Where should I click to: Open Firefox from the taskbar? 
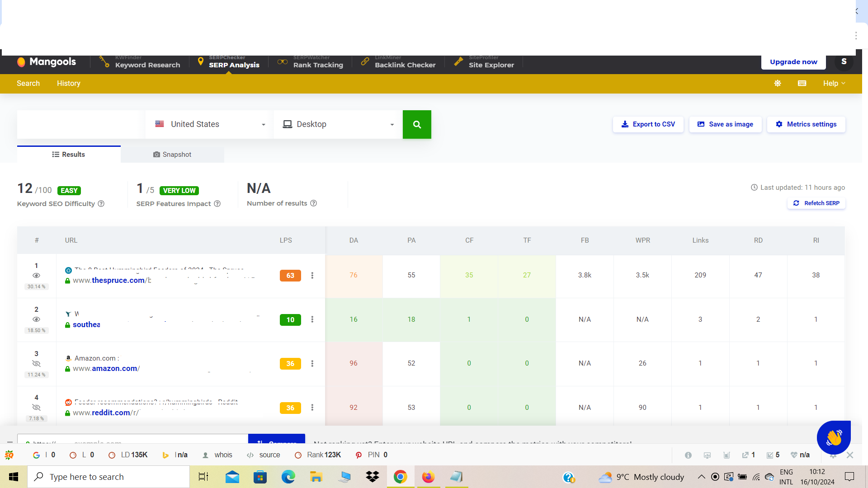[428, 477]
